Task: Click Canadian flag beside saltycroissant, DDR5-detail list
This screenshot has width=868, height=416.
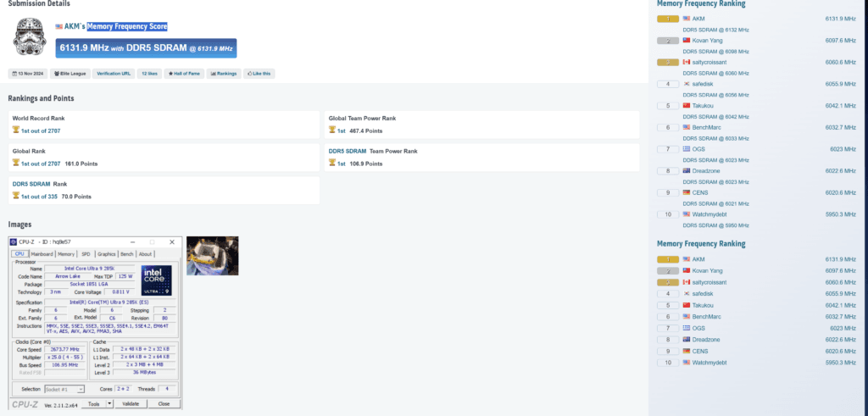Action: 687,62
